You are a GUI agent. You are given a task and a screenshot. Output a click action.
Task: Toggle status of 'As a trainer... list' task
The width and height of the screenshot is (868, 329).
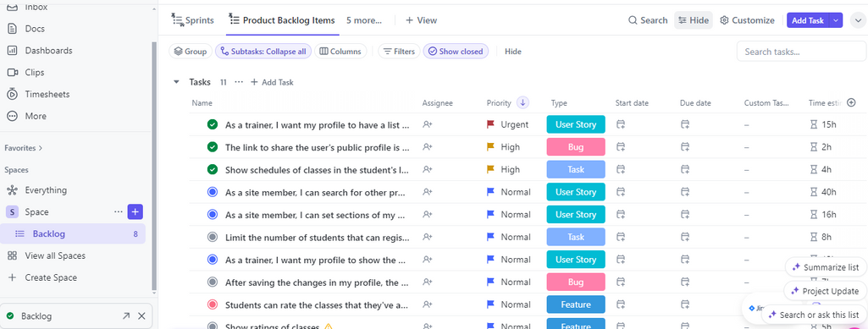point(212,124)
